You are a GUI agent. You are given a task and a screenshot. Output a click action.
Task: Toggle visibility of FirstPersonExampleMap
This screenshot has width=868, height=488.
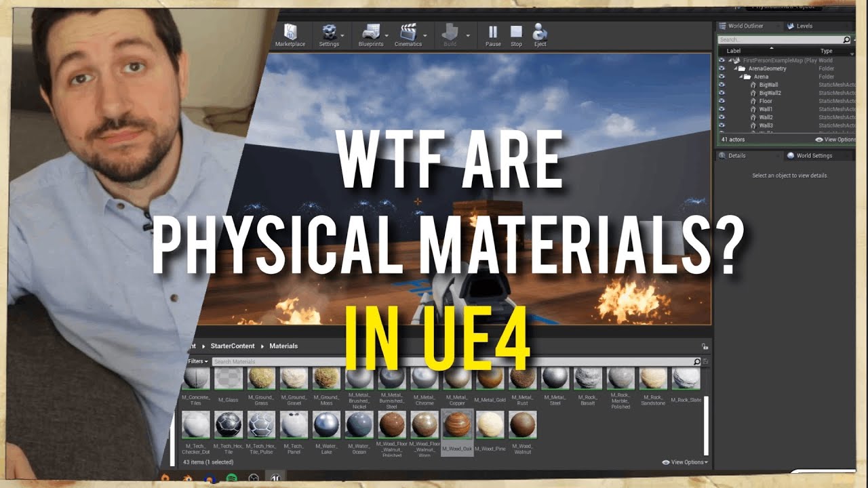click(722, 60)
